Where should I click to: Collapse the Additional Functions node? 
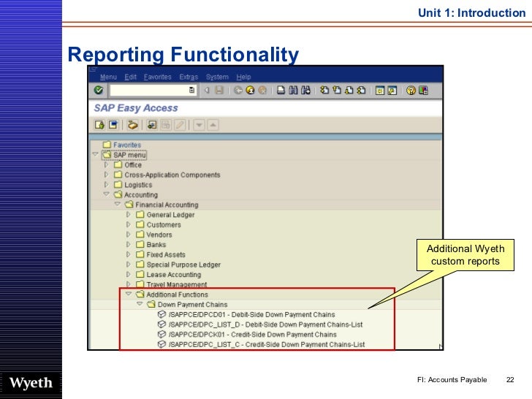coord(129,294)
